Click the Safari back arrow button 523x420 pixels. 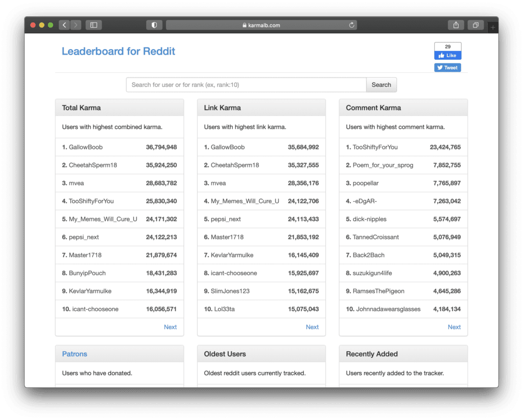coord(64,25)
